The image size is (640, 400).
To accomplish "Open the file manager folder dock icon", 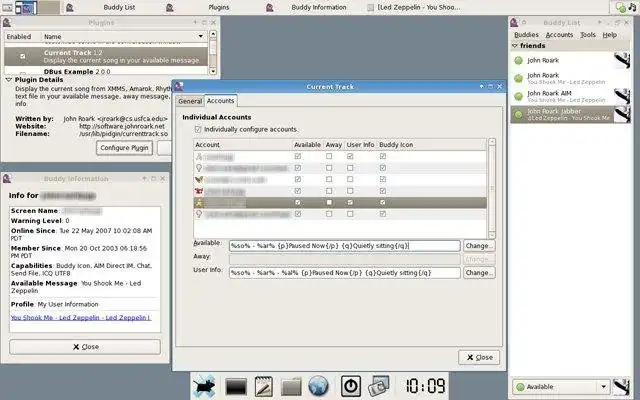I will tap(291, 387).
